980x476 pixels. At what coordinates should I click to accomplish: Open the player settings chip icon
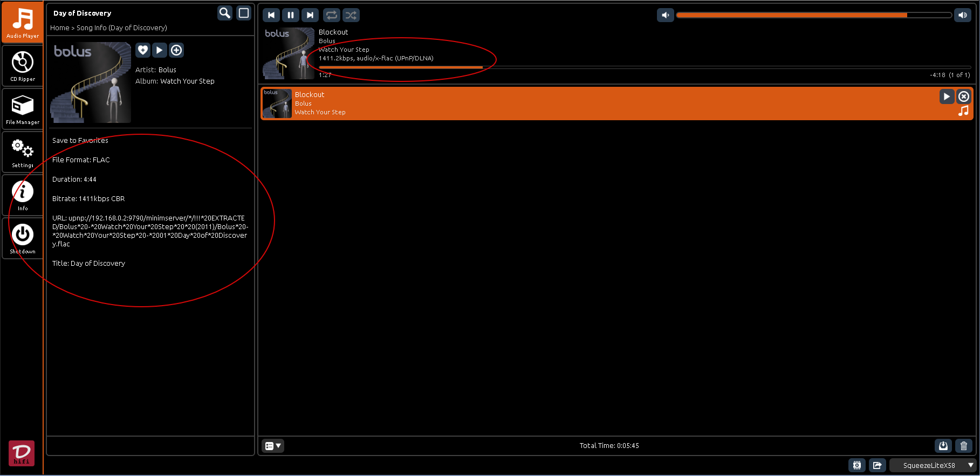coord(857,465)
